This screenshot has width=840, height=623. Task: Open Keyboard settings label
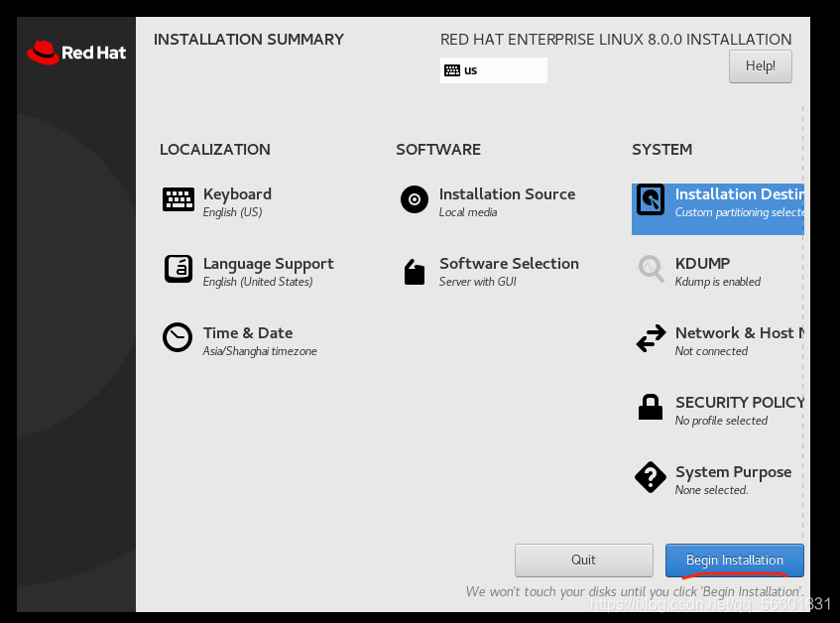[x=237, y=193]
